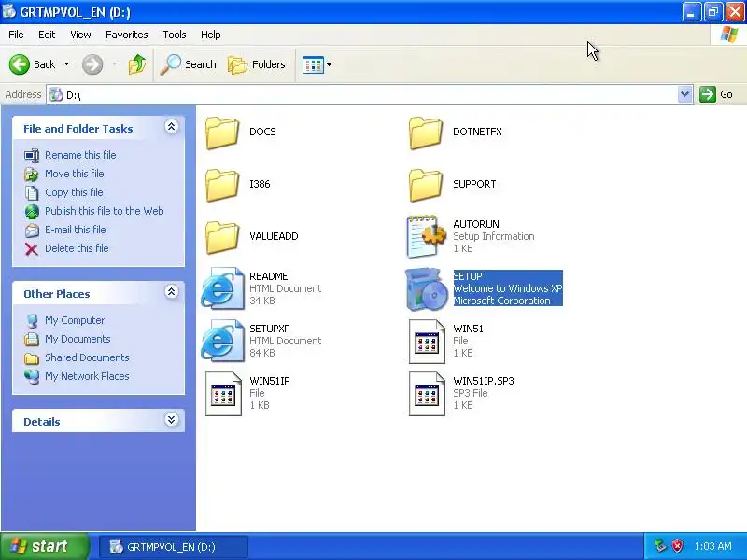This screenshot has width=747, height=560.
Task: Open the Edit menu
Action: coord(47,35)
